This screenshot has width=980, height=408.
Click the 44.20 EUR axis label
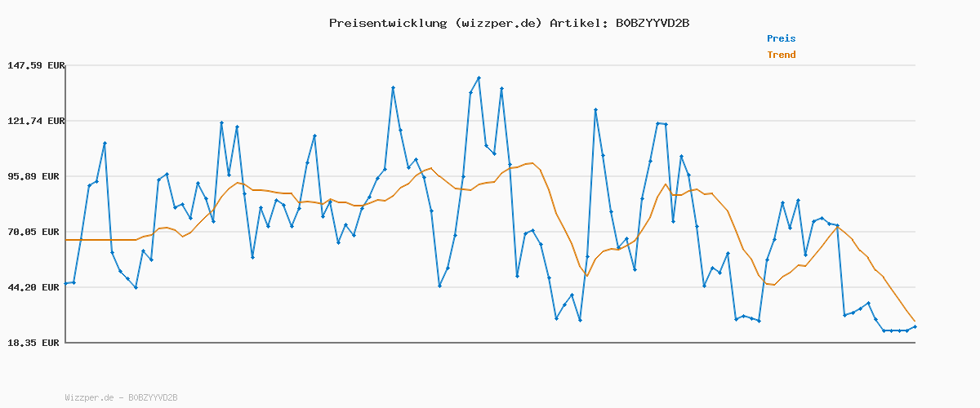34,287
